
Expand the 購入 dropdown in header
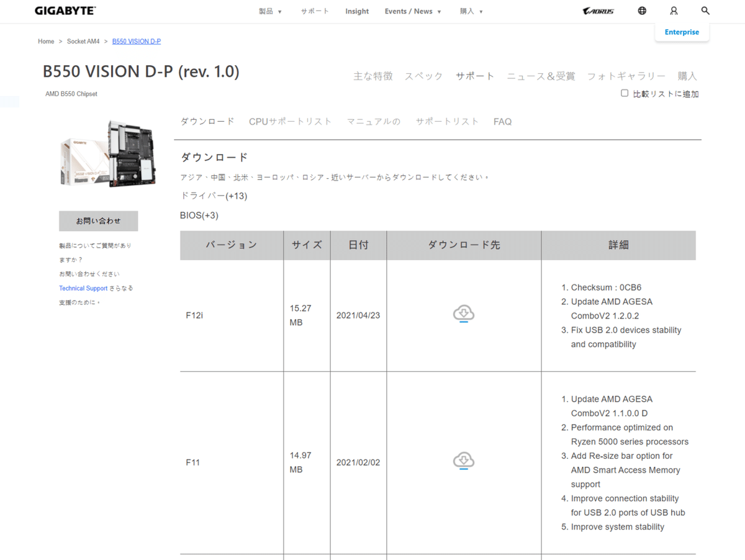pyautogui.click(x=471, y=11)
